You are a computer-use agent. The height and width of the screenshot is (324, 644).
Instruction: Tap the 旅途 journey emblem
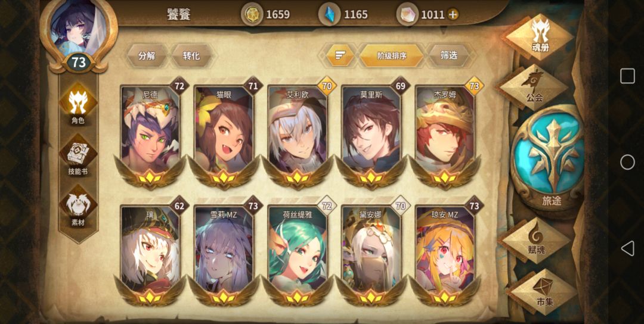[550, 158]
